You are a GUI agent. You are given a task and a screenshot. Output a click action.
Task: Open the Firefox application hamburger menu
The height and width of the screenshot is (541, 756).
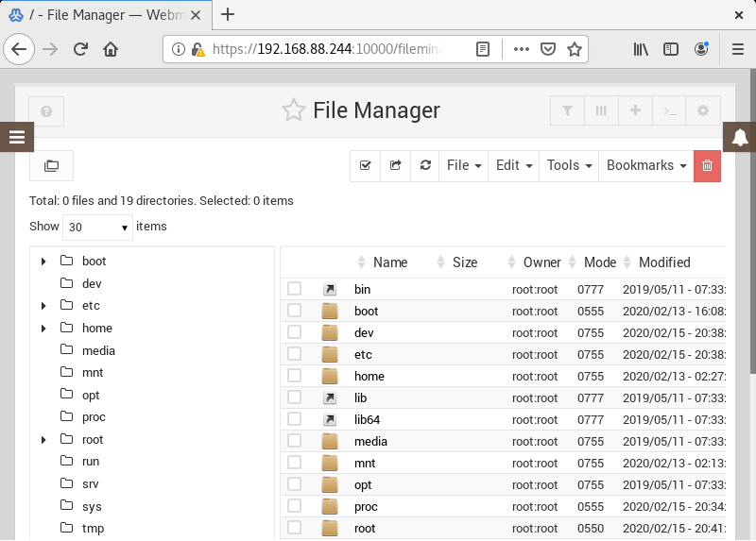click(x=738, y=49)
